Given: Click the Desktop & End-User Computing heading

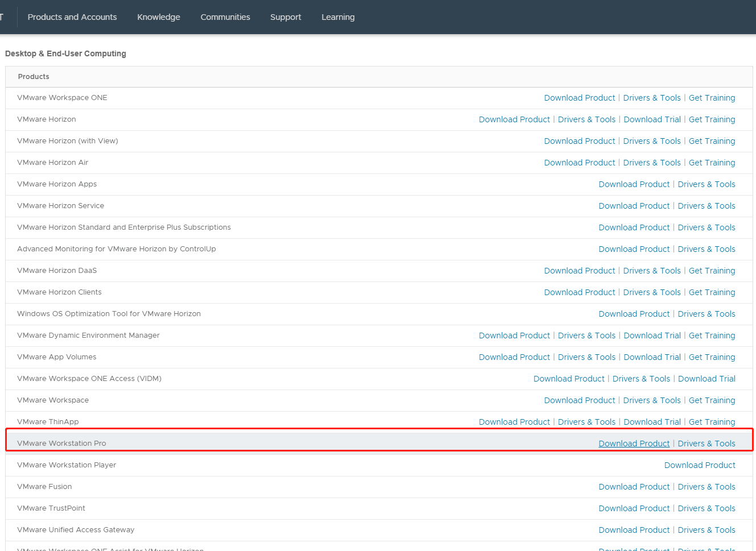Looking at the screenshot, I should pos(65,53).
